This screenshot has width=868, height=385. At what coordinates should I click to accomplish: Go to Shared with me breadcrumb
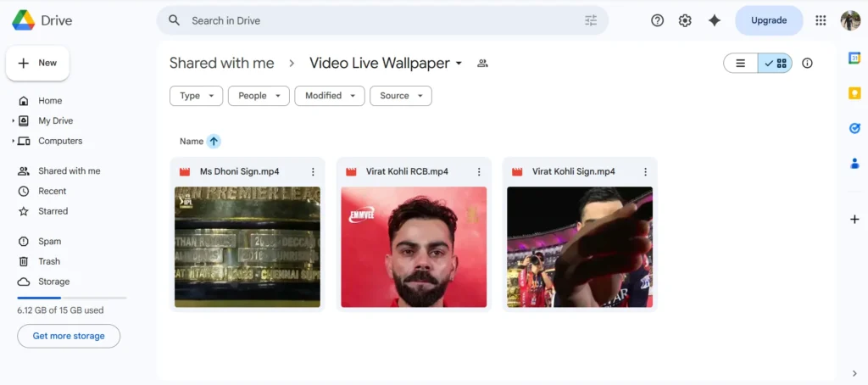(x=221, y=63)
